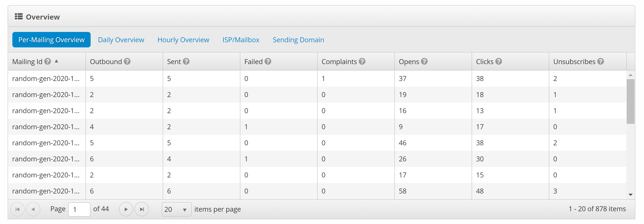This screenshot has width=644, height=224.
Task: Click the Opens column help icon
Action: click(x=424, y=61)
